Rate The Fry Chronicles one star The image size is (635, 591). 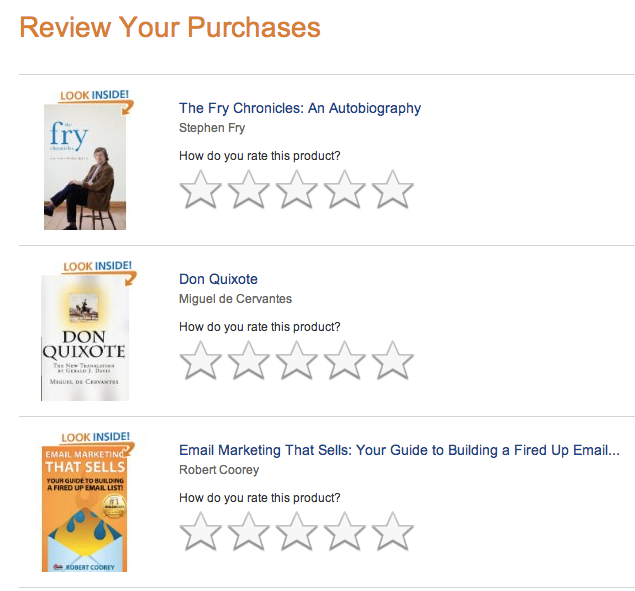(x=200, y=189)
